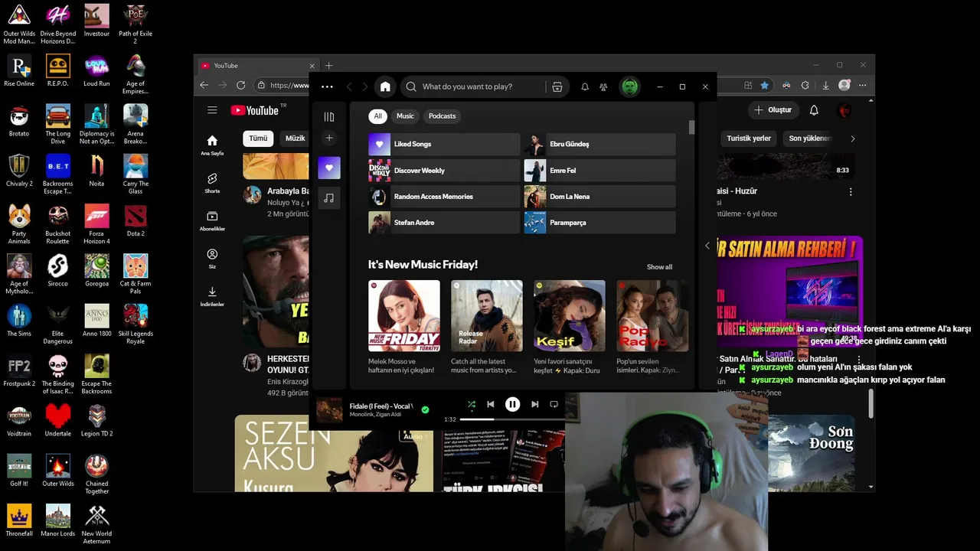The height and width of the screenshot is (551, 980).
Task: Select the Music filter chip in Spotify
Action: click(405, 116)
